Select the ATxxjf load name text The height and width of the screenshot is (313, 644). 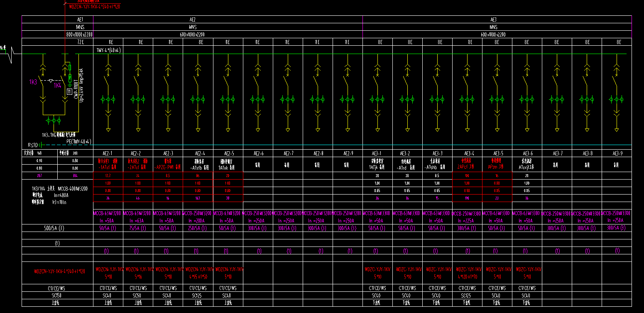click(524, 167)
